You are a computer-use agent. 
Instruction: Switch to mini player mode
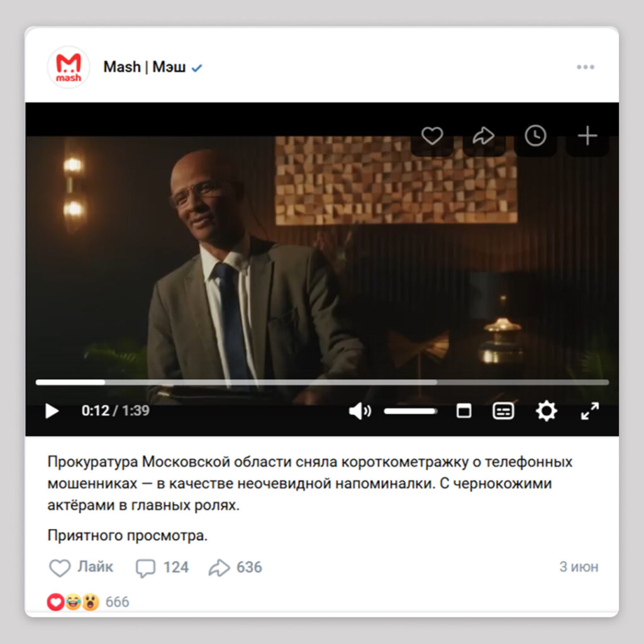tap(464, 411)
